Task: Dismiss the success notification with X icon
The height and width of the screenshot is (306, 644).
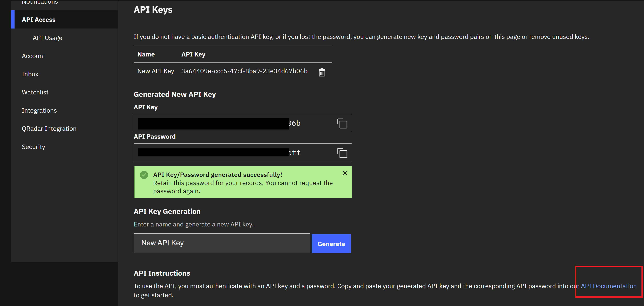Action: point(345,173)
